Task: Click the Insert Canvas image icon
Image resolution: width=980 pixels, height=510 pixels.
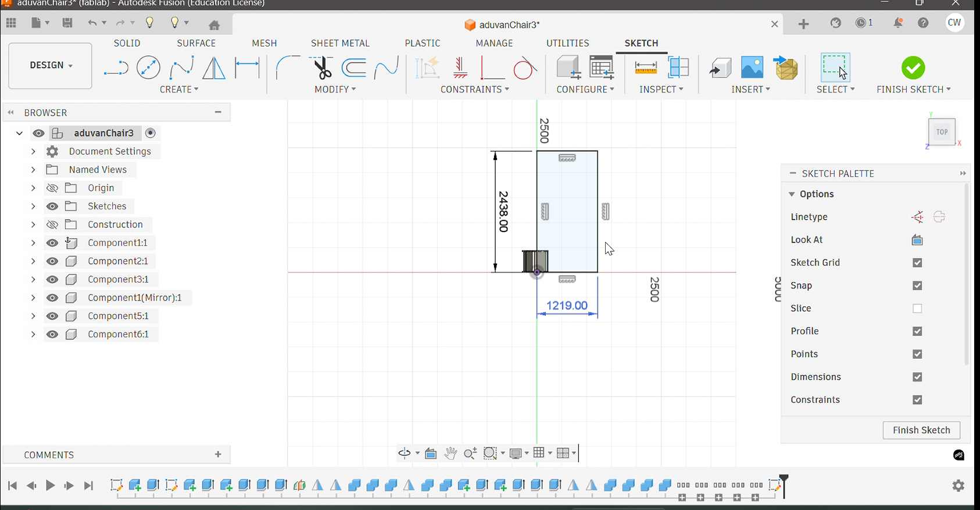Action: [x=752, y=67]
